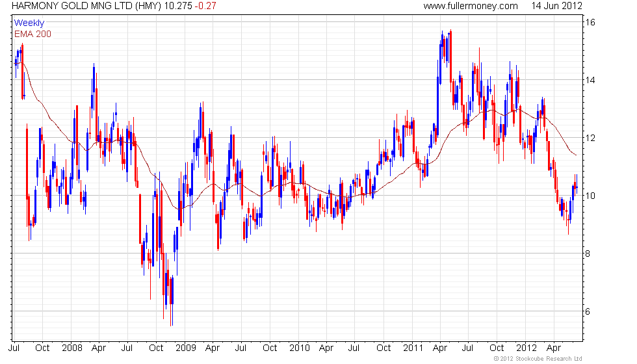The image size is (637, 364).
Task: Click the 8 price axis label
Action: [x=588, y=254]
